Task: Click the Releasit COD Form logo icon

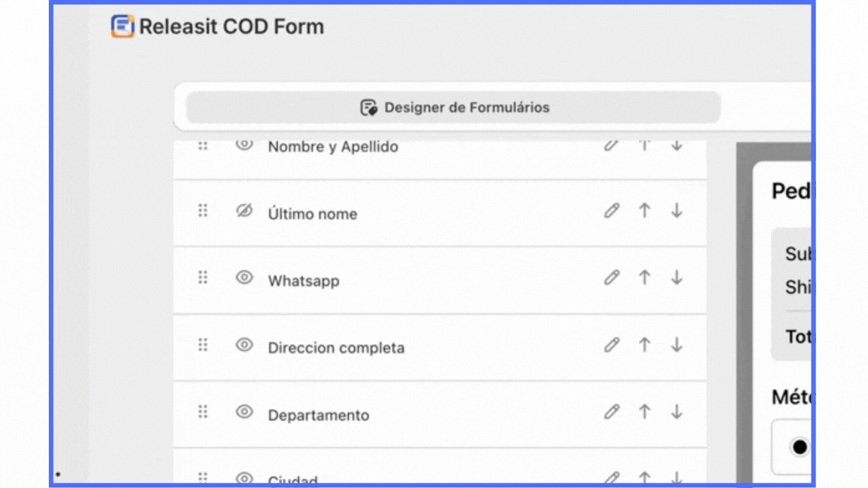Action: coord(122,26)
